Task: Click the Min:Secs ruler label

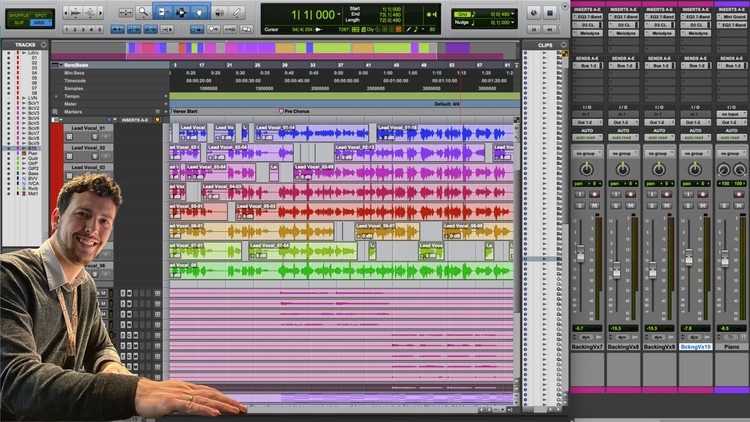Action: coord(74,73)
